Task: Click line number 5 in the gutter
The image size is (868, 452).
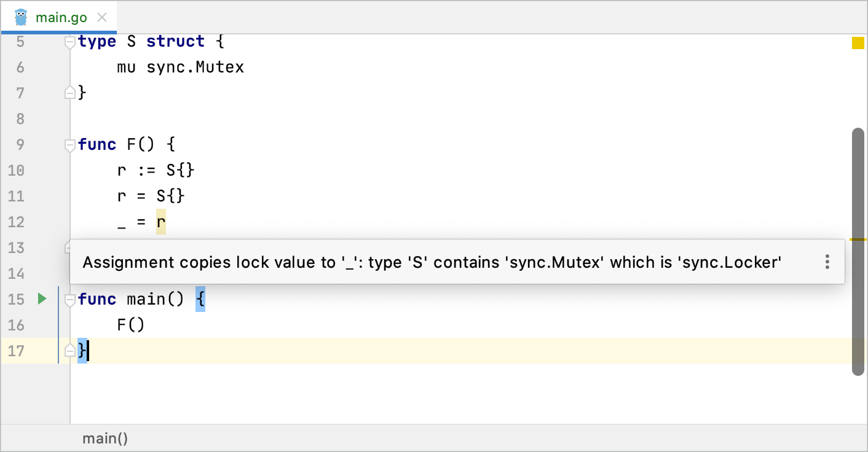Action: 21,41
